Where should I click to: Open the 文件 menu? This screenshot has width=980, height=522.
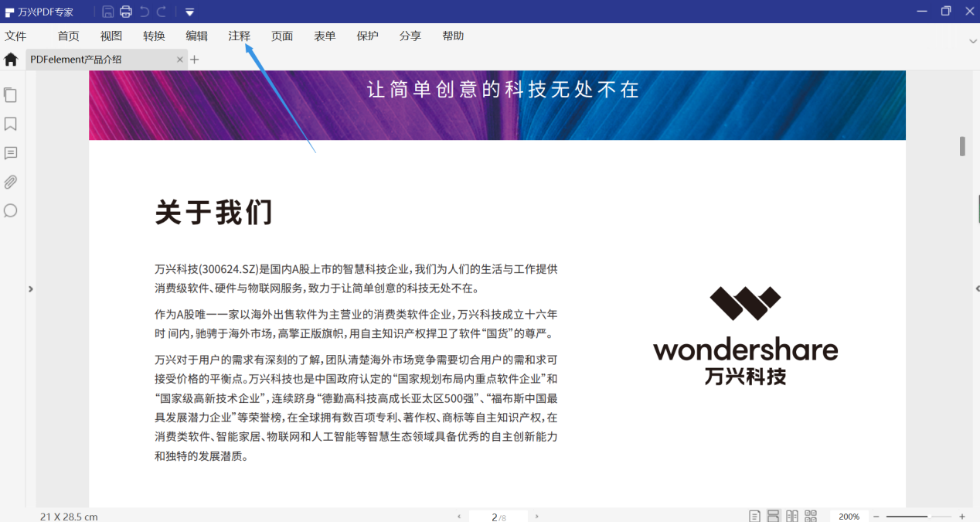[x=15, y=36]
